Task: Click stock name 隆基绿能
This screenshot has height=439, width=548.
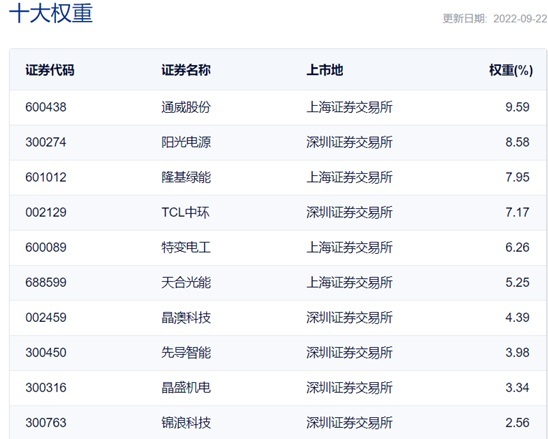Action: coord(186,177)
